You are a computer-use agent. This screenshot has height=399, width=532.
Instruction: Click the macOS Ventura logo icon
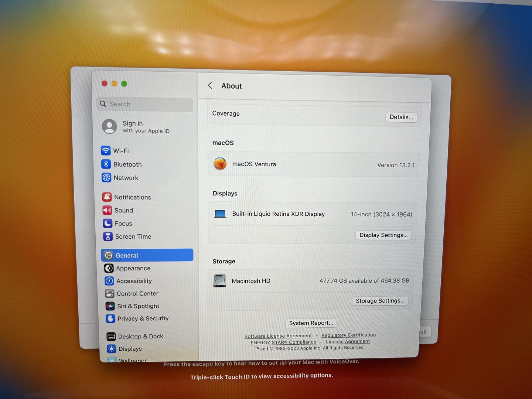pos(220,164)
